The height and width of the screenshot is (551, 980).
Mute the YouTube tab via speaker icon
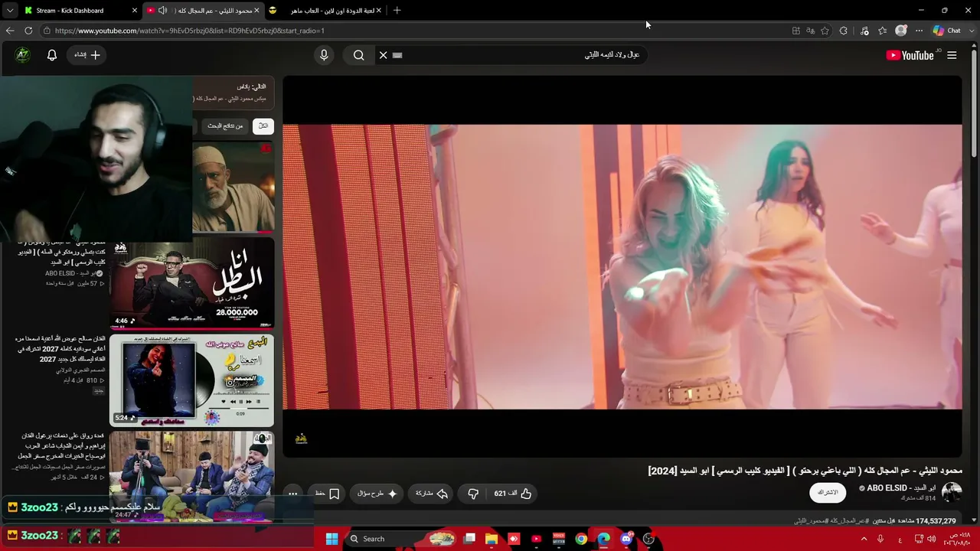point(162,11)
